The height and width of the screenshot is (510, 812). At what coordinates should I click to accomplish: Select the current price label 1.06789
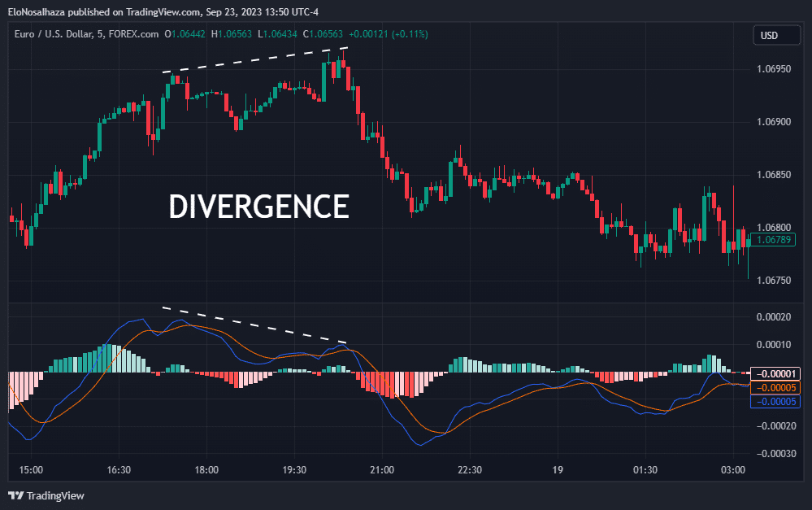pyautogui.click(x=773, y=239)
